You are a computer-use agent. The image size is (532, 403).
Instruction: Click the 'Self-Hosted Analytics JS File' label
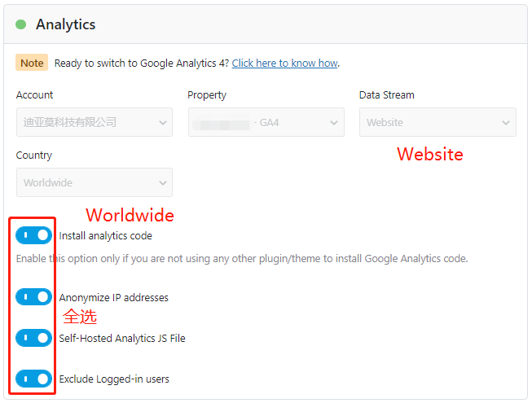click(x=122, y=338)
